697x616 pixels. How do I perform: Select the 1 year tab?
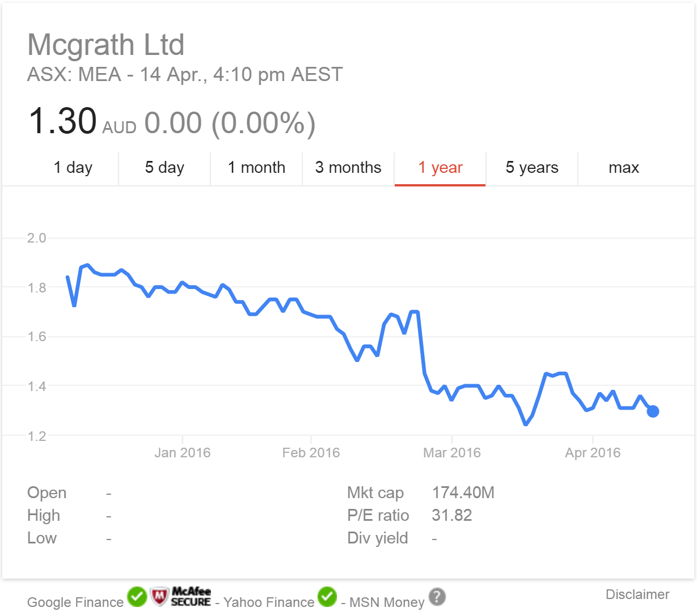(x=440, y=168)
